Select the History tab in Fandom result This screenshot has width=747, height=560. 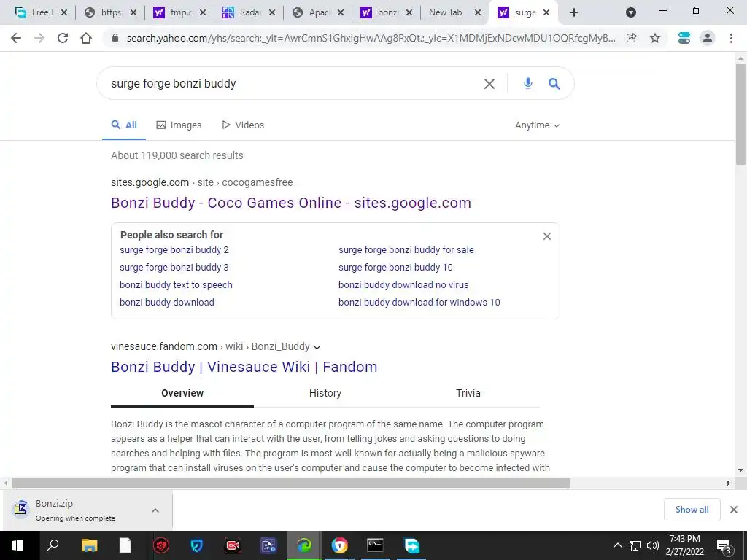tap(325, 393)
